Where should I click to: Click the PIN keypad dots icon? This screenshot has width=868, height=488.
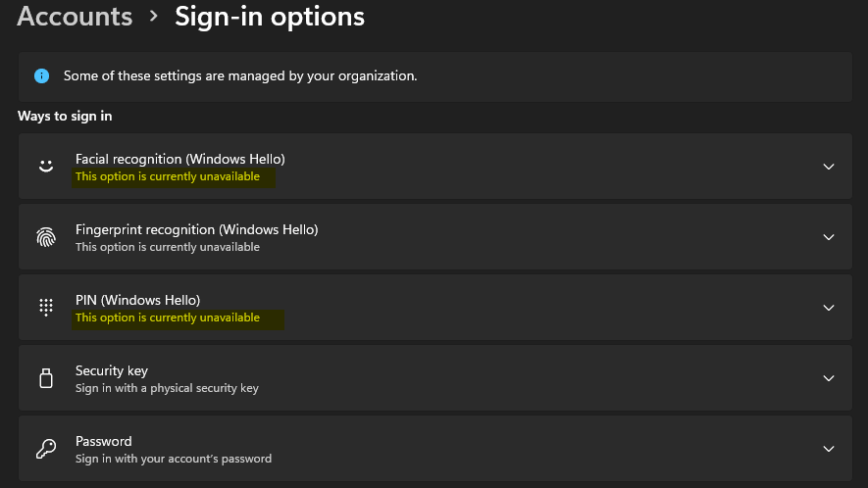pyautogui.click(x=46, y=308)
